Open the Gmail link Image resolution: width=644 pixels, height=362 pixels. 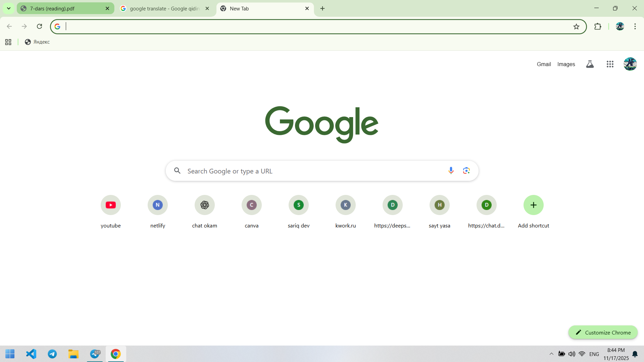544,64
